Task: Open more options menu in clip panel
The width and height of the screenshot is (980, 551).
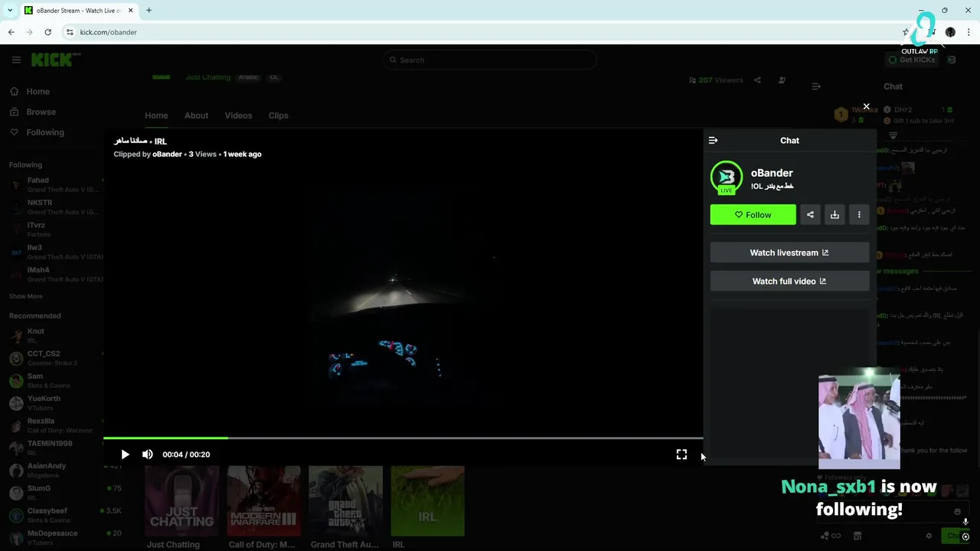Action: (859, 215)
